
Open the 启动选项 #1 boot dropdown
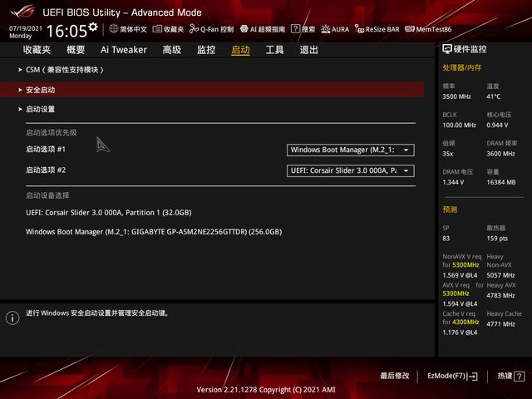pos(351,150)
